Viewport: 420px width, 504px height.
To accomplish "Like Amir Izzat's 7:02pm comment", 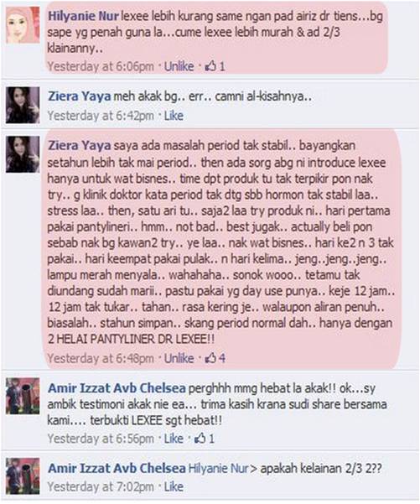I will [174, 486].
